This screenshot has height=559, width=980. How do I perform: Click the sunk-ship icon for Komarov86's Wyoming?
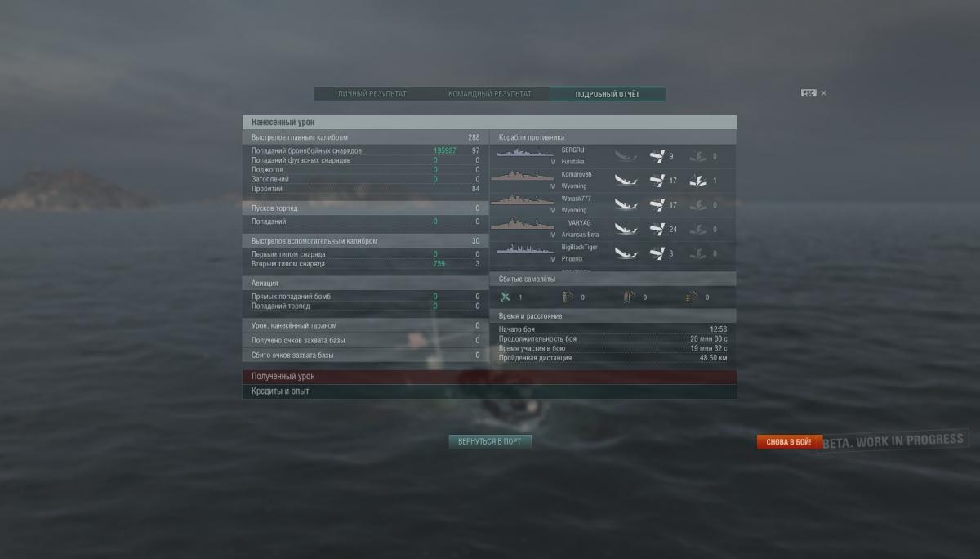626,181
